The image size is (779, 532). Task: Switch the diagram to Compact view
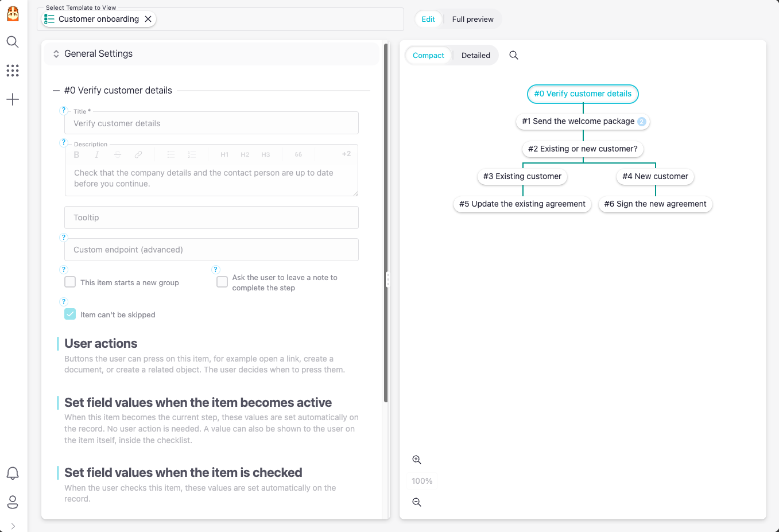point(428,55)
